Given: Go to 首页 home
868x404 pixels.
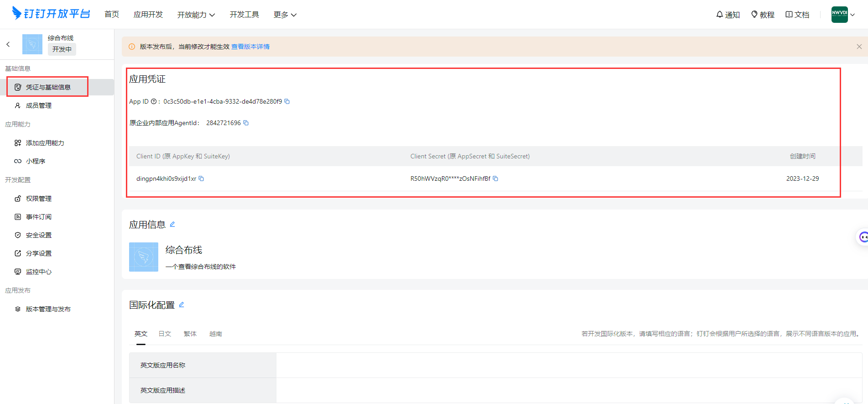Looking at the screenshot, I should (x=112, y=15).
